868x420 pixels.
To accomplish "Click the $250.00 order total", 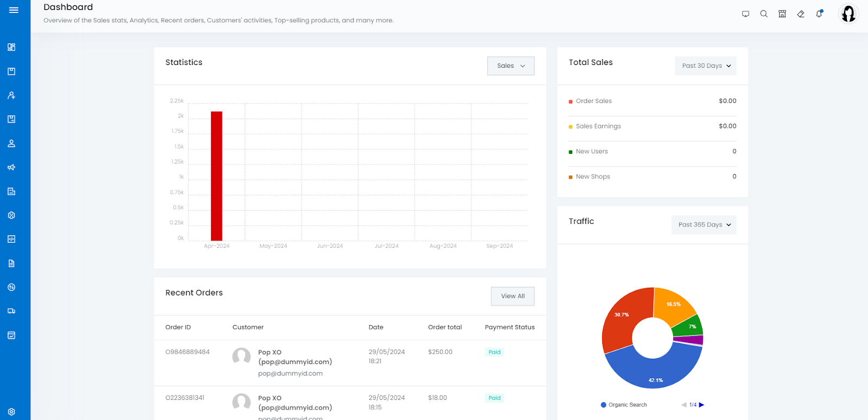I will (440, 352).
